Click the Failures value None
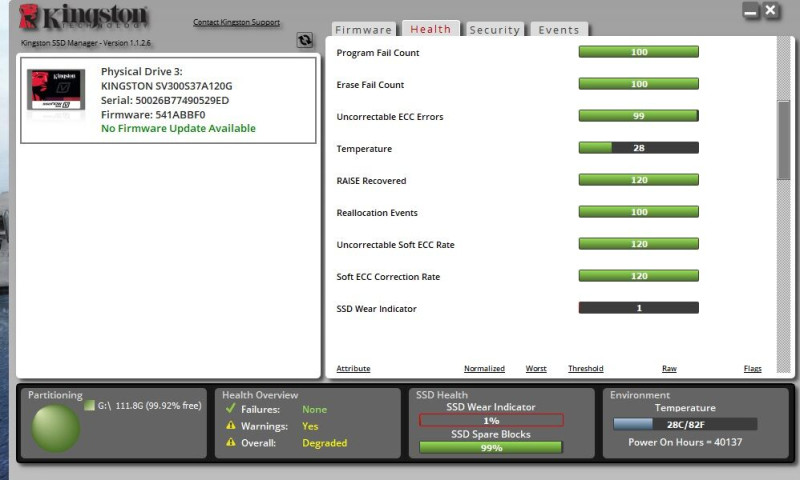 click(x=314, y=409)
